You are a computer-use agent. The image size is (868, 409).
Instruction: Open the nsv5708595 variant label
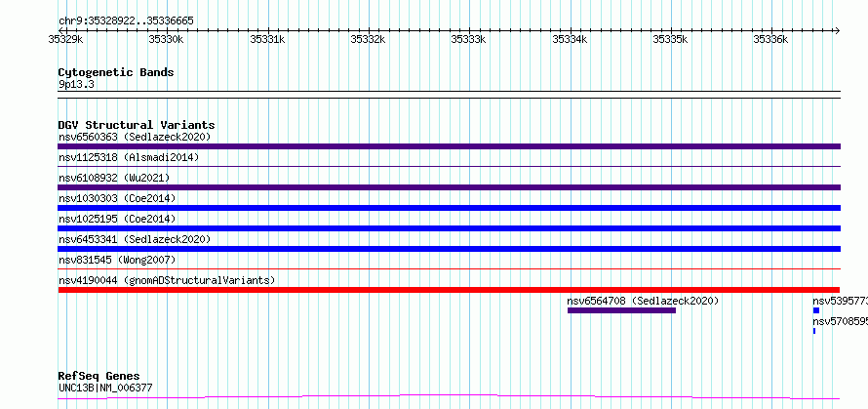point(840,321)
